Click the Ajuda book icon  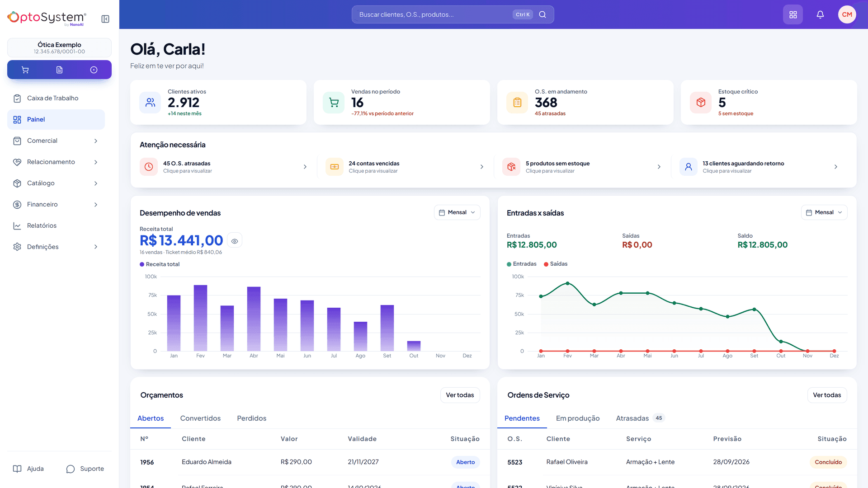17,469
